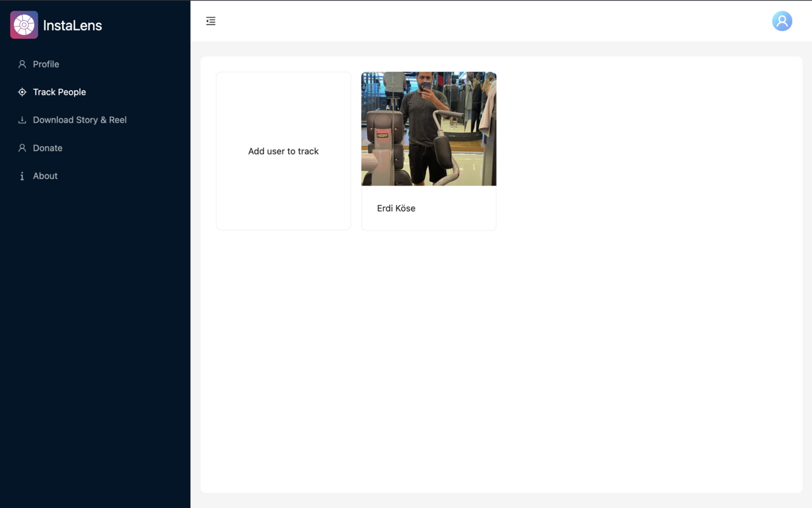Select the Profile person icon in sidebar
The height and width of the screenshot is (508, 812).
coord(22,64)
